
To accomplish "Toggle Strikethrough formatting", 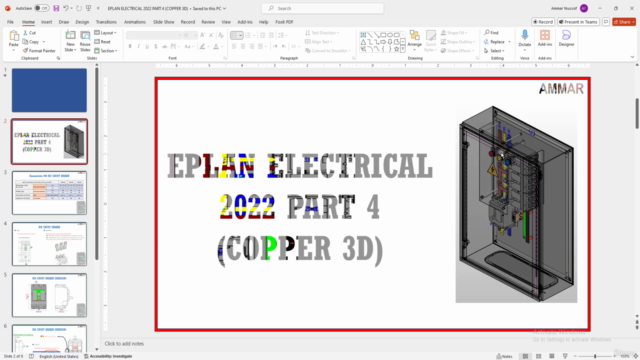I will (x=164, y=47).
